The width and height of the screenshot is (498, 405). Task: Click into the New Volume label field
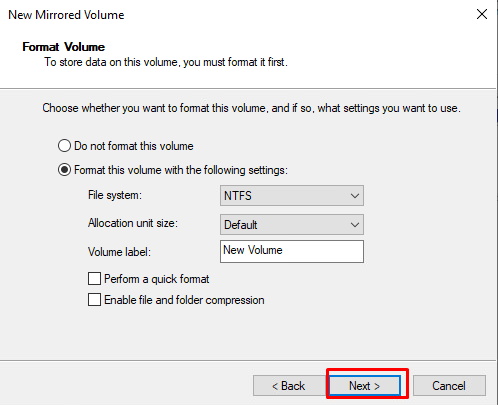[x=292, y=251]
